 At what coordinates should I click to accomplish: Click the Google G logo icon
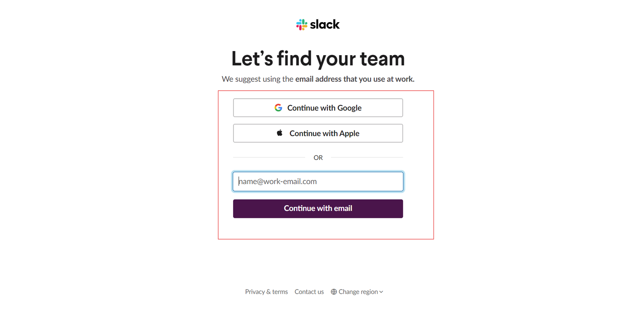(x=278, y=108)
